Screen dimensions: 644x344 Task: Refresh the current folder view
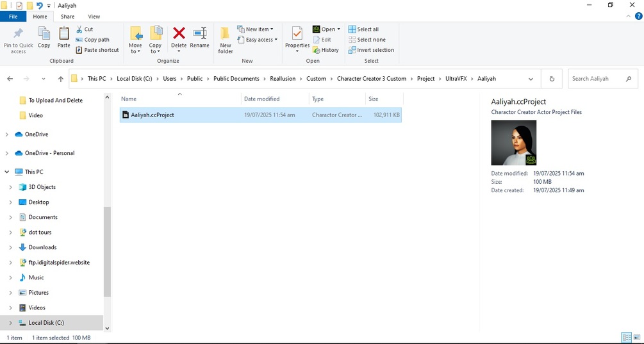[552, 79]
